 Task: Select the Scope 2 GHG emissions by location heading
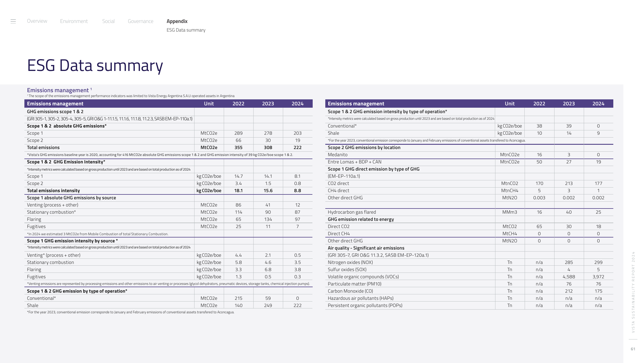[364, 148]
